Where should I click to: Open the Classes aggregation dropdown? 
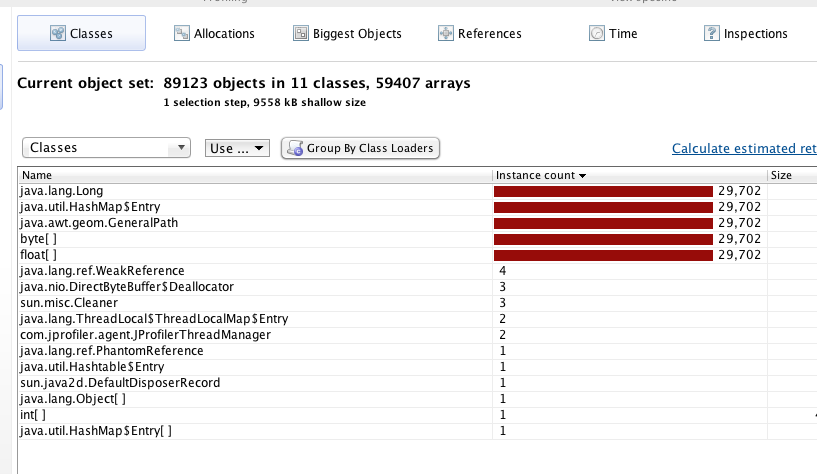coord(106,148)
